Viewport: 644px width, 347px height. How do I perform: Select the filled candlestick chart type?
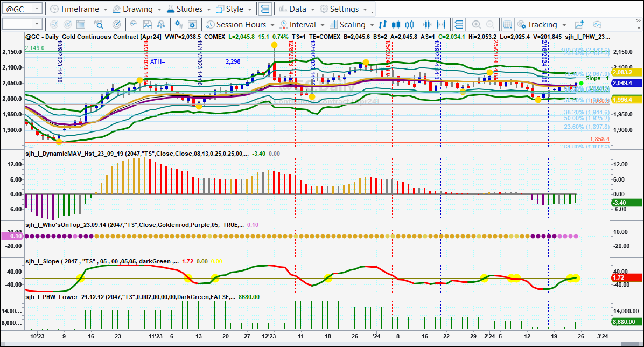click(x=396, y=25)
